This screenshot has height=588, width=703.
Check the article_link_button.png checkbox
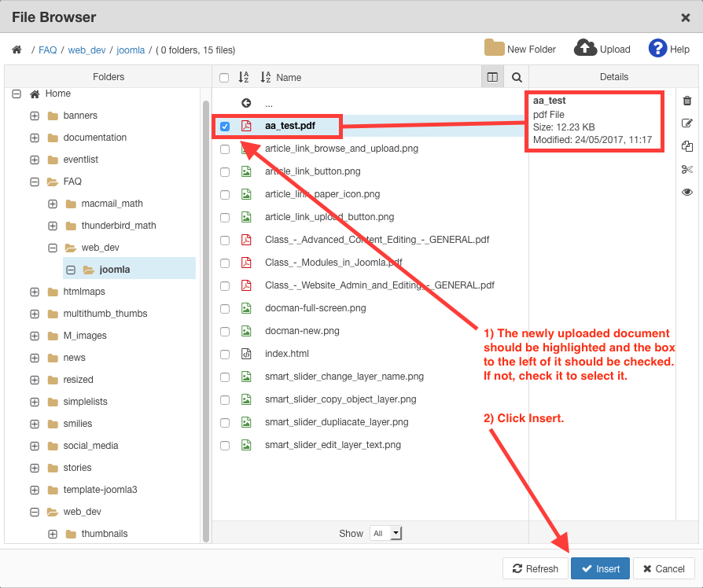(x=225, y=172)
